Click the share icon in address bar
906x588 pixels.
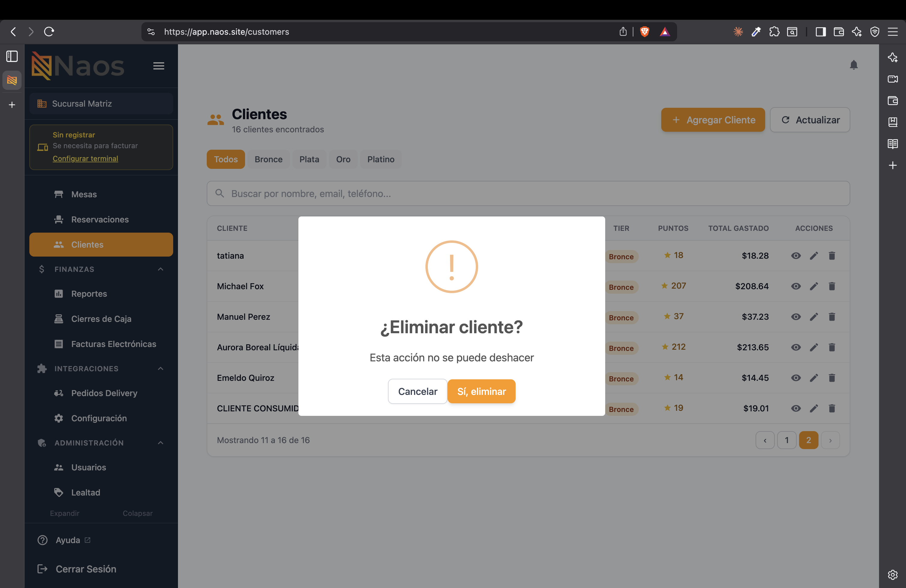623,31
